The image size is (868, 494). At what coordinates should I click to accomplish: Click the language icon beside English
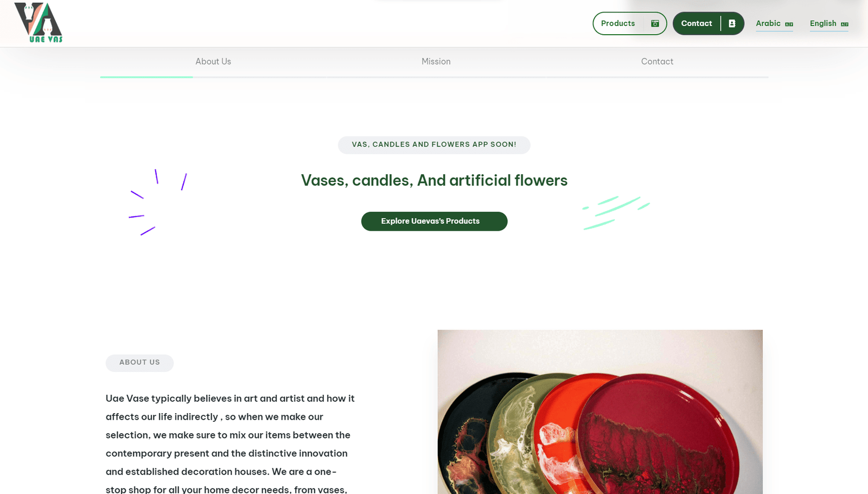click(x=844, y=24)
